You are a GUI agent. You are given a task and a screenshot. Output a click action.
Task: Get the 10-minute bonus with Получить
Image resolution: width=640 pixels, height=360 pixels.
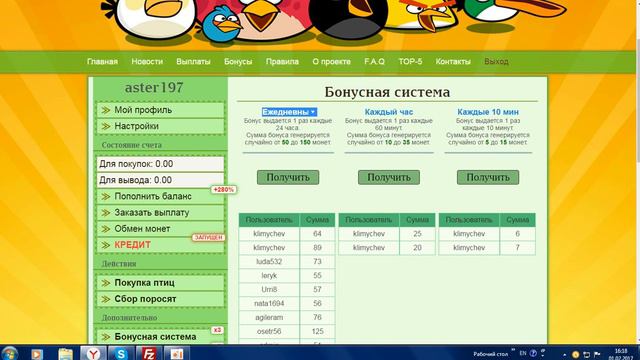pos(488,178)
